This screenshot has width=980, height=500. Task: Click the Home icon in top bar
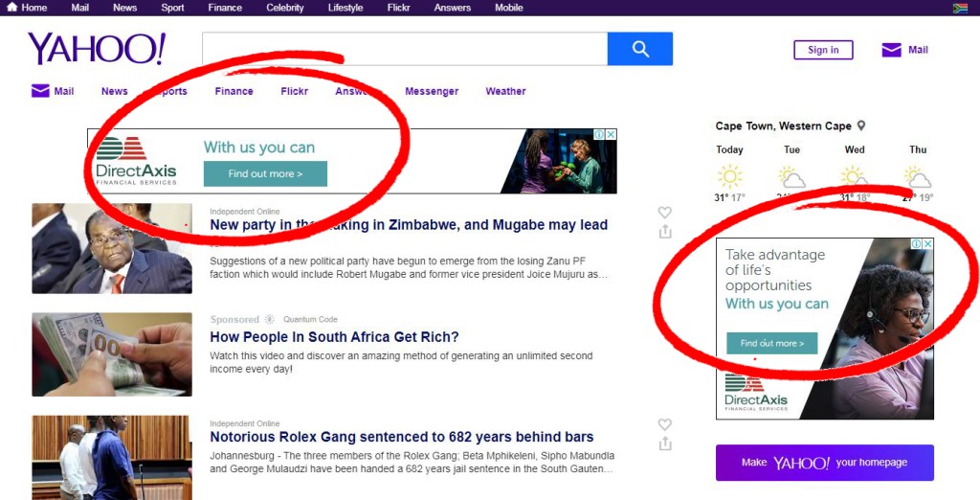click(12, 8)
